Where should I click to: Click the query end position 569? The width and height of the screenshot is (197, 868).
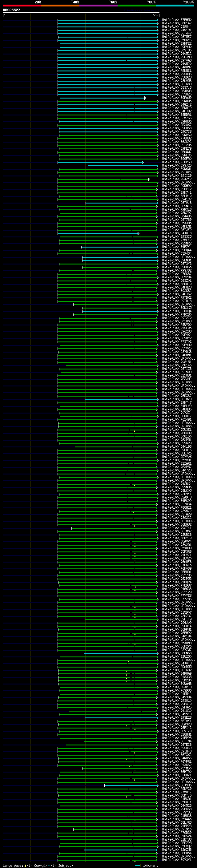155,15
